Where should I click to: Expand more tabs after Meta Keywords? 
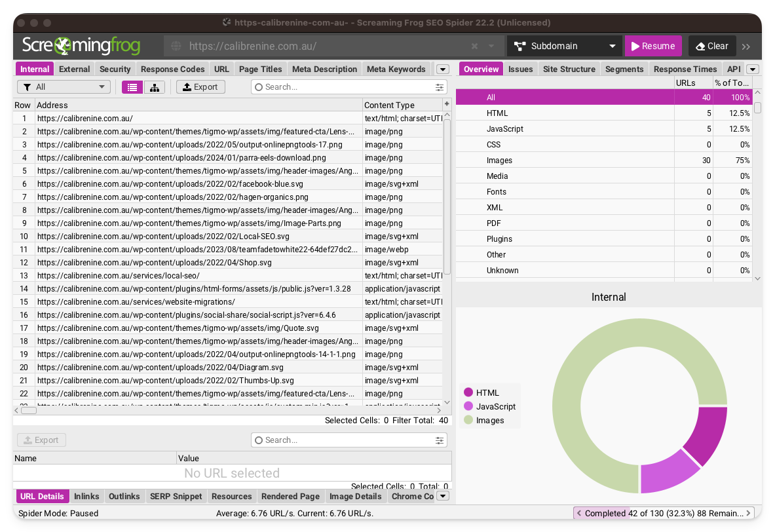[x=442, y=69]
